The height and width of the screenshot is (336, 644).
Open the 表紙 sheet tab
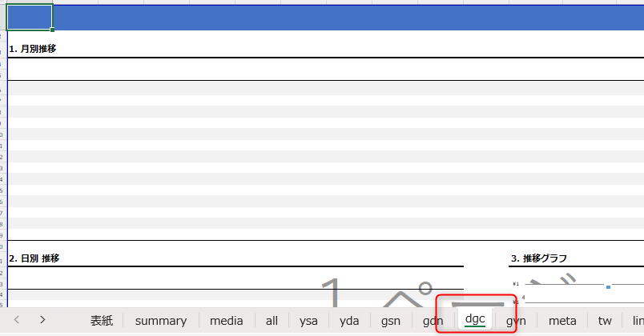[x=102, y=321]
